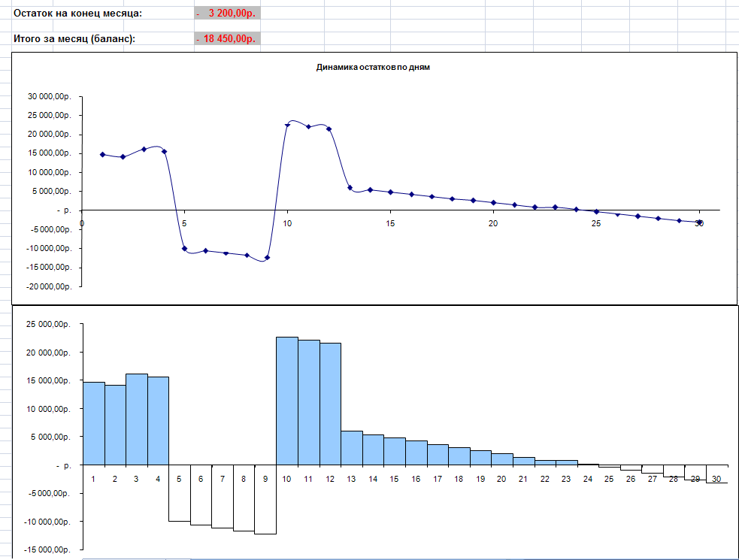Select the first data point of the line chart
This screenshot has width=739, height=560.
[102, 155]
